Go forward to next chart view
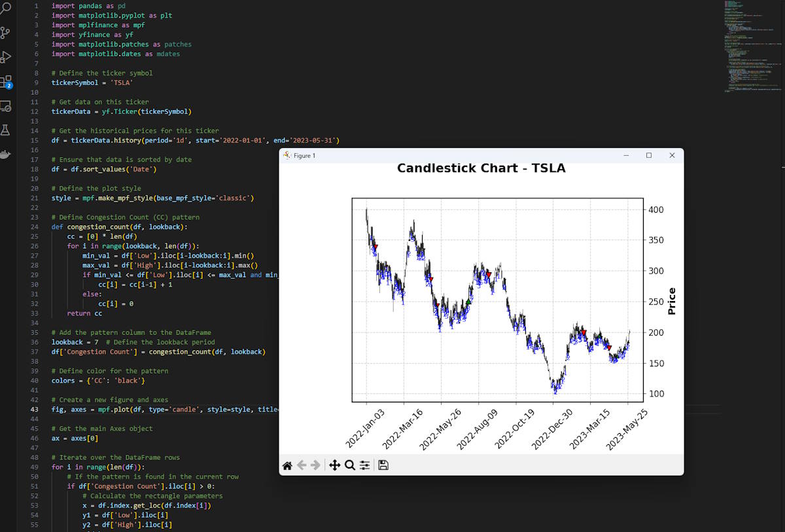The image size is (785, 532). pos(317,465)
